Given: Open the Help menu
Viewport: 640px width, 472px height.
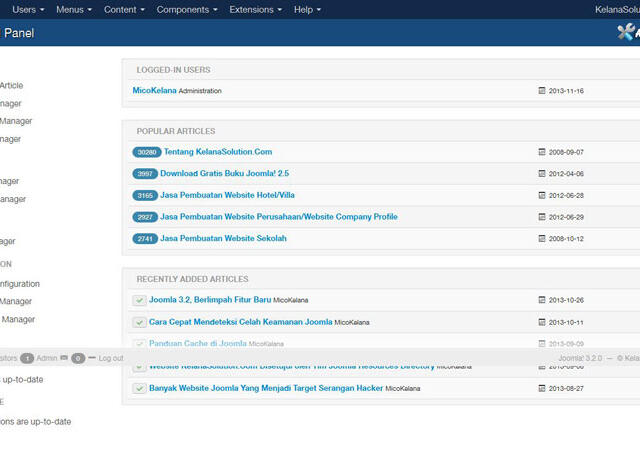Looking at the screenshot, I should point(307,9).
